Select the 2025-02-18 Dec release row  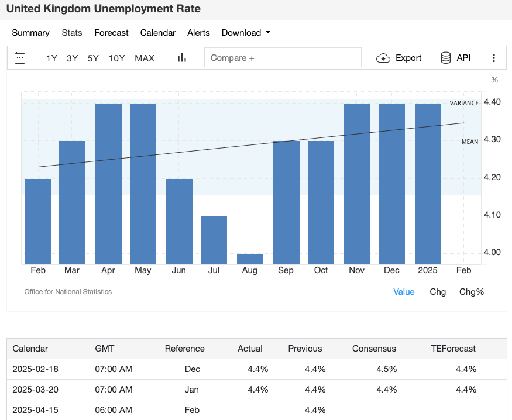(x=256, y=368)
